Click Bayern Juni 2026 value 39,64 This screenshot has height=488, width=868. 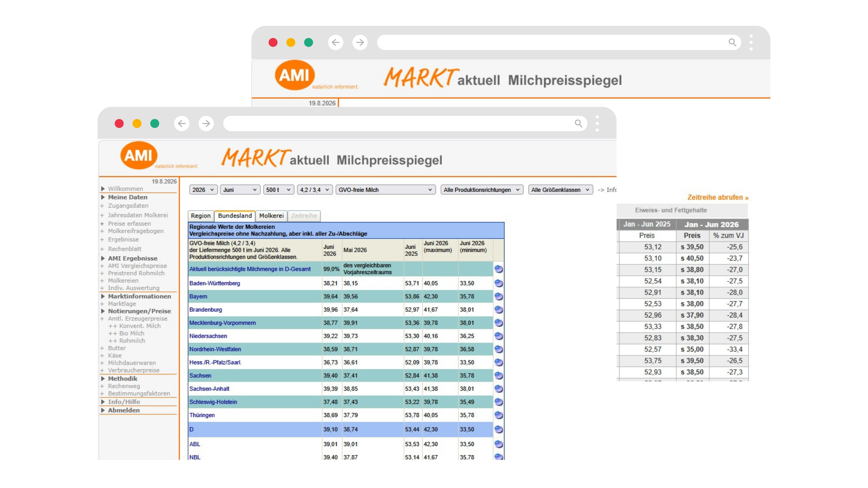330,296
